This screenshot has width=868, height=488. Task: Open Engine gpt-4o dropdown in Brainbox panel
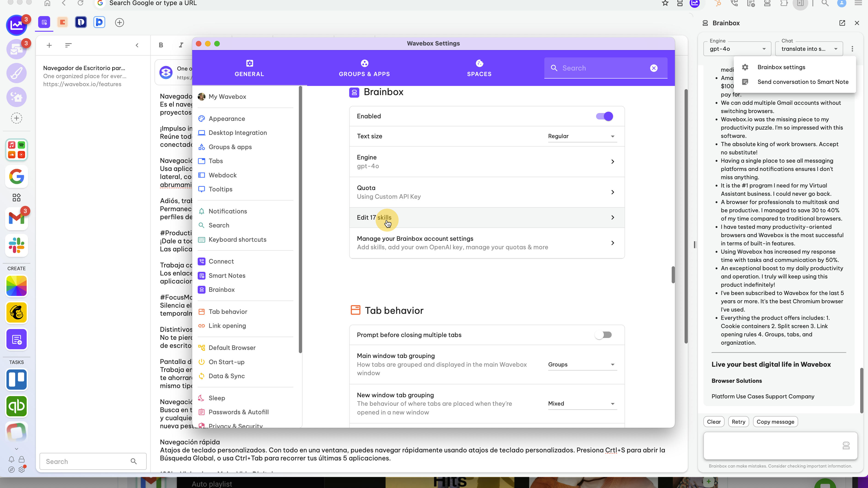pos(737,49)
